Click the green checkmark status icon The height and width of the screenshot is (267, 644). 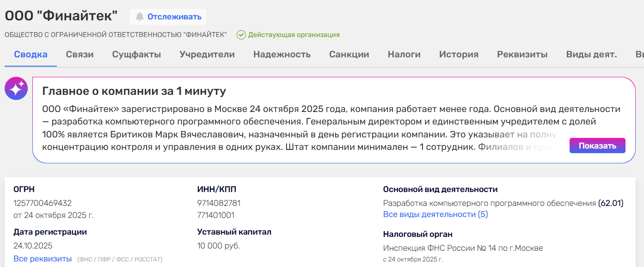coord(241,35)
